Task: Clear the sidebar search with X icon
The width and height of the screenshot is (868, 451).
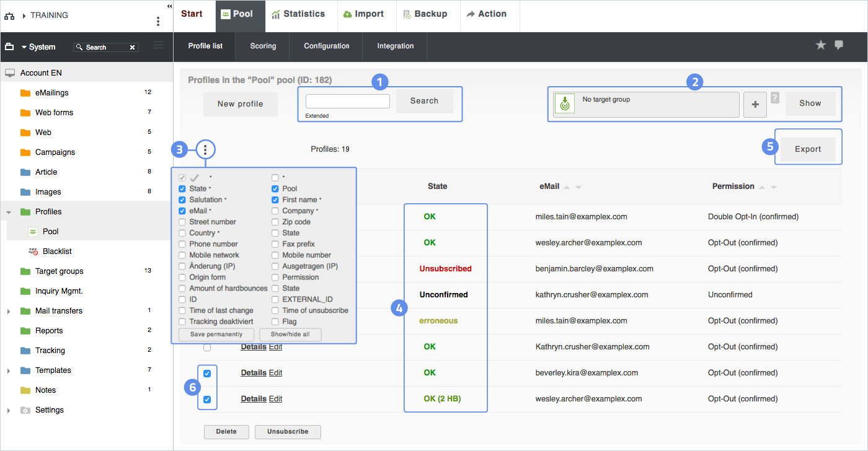Action: [x=132, y=47]
